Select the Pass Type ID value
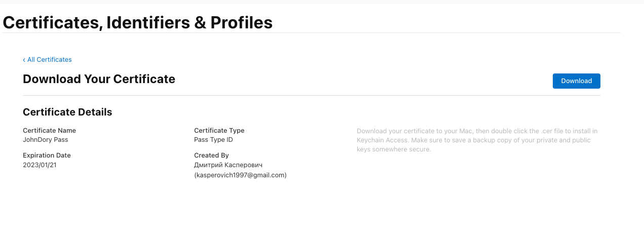 click(213, 139)
